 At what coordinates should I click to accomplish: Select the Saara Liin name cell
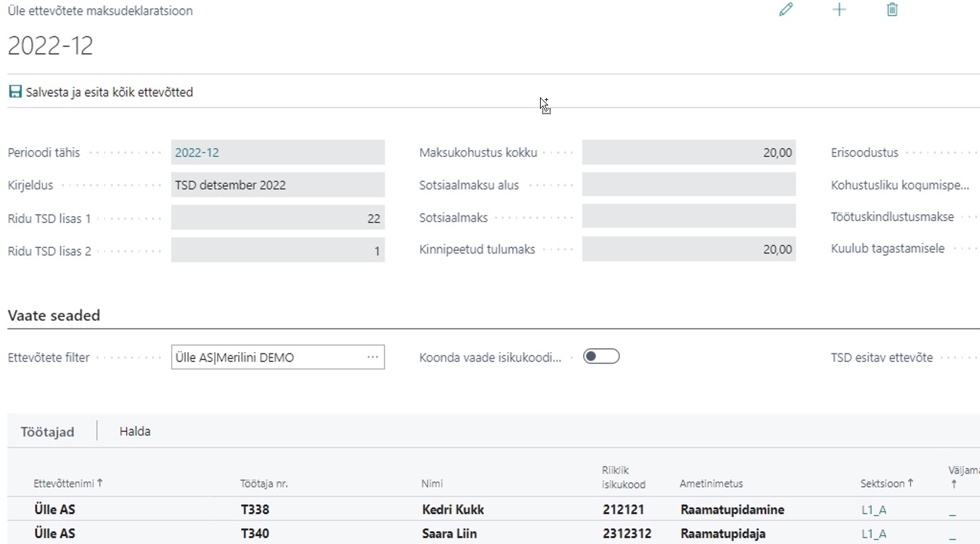pos(449,533)
